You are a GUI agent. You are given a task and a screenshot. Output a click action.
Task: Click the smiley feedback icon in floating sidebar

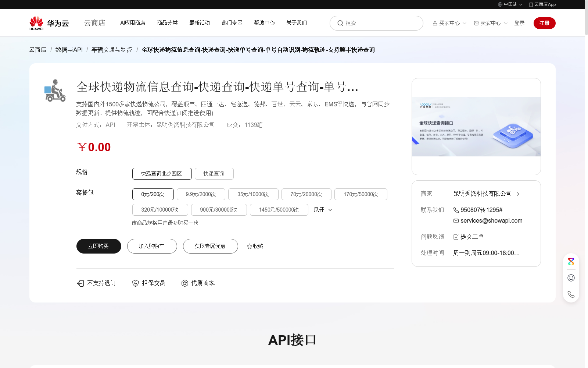point(571,278)
